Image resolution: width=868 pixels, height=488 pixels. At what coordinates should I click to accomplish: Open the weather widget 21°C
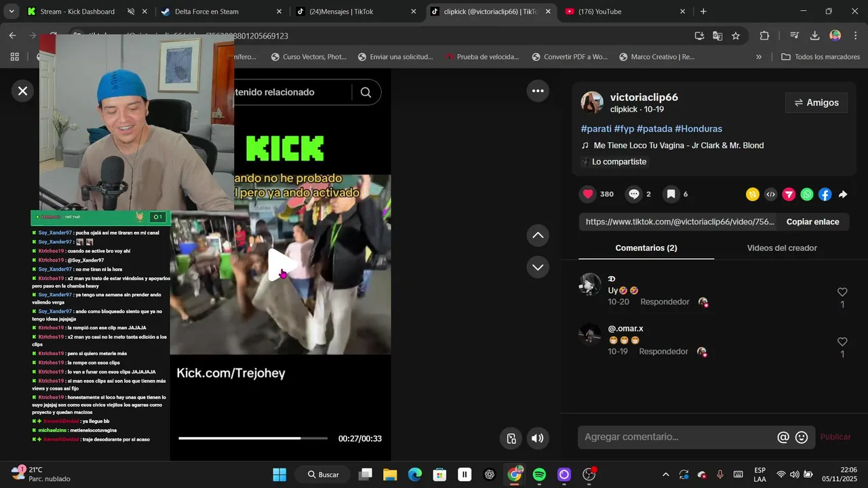click(x=41, y=474)
